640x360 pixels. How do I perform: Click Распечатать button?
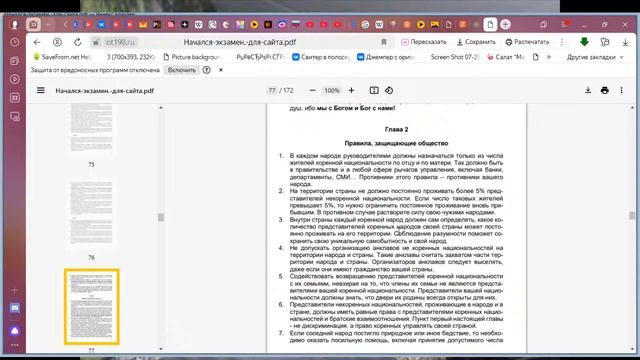[527, 42]
